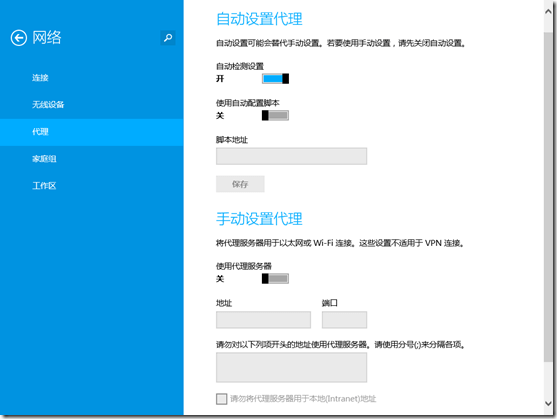Click the 端口 input field
The image size is (557, 419).
(344, 320)
